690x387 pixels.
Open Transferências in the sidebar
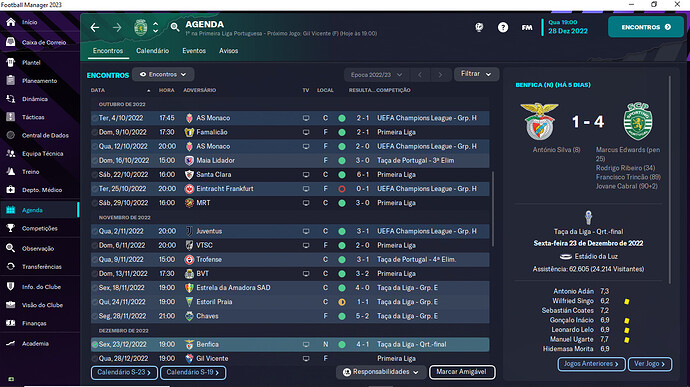click(x=40, y=267)
